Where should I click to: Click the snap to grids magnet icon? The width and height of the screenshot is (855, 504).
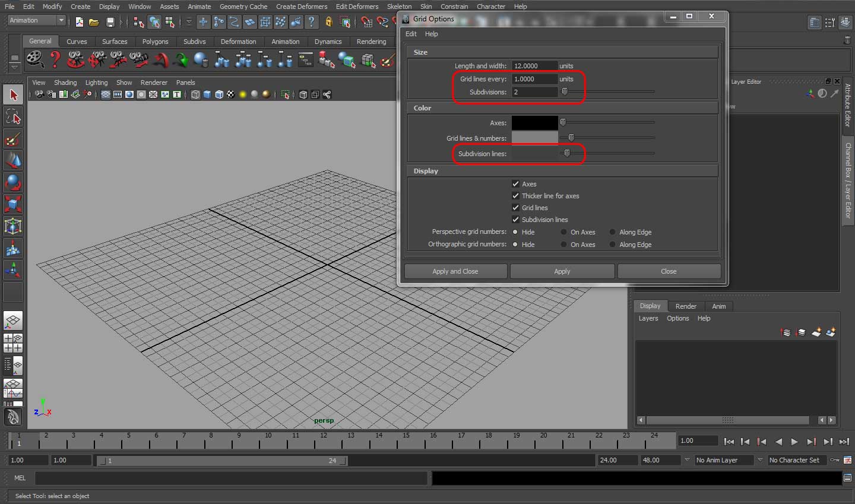tap(366, 21)
